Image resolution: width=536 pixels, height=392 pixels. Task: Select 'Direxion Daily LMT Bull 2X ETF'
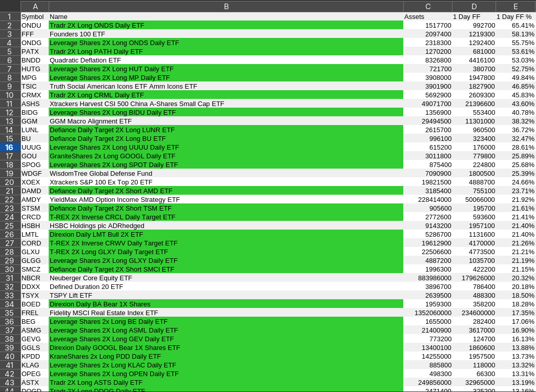(x=226, y=235)
